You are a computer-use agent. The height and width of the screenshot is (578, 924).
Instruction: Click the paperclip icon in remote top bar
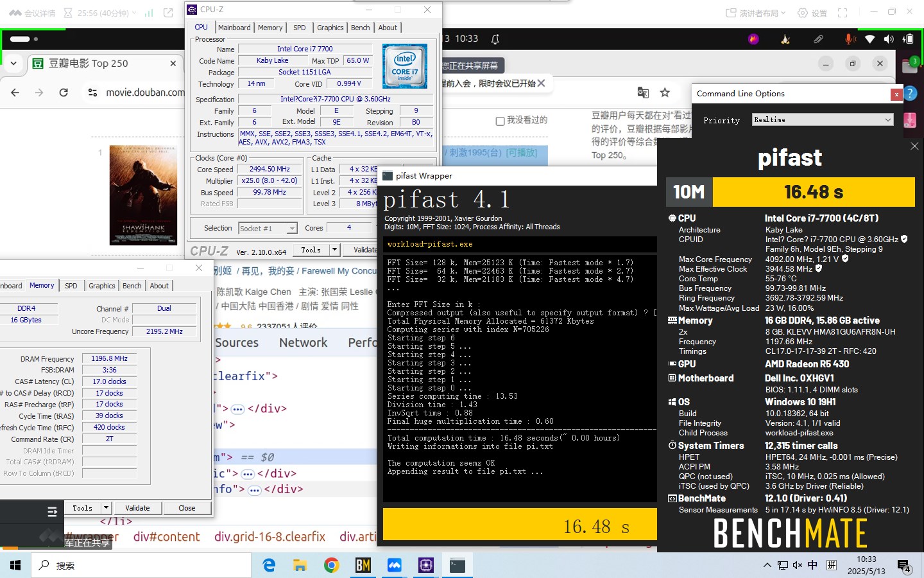click(818, 39)
